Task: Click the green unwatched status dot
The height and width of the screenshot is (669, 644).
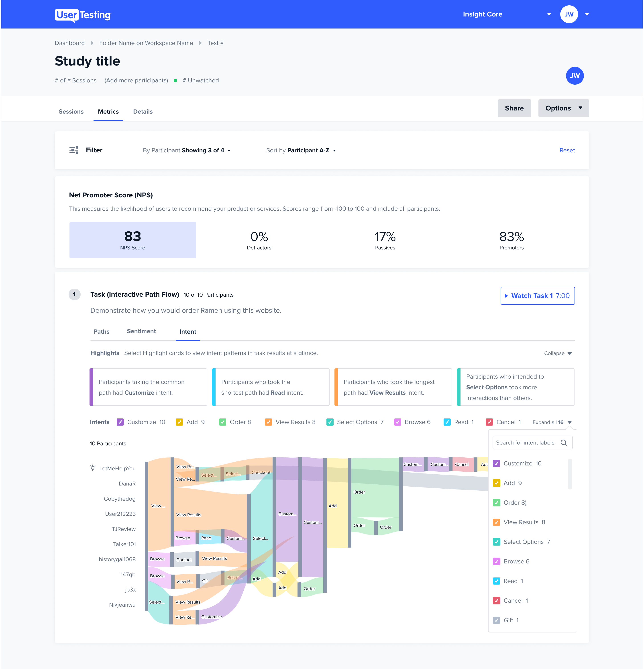Action: (175, 81)
